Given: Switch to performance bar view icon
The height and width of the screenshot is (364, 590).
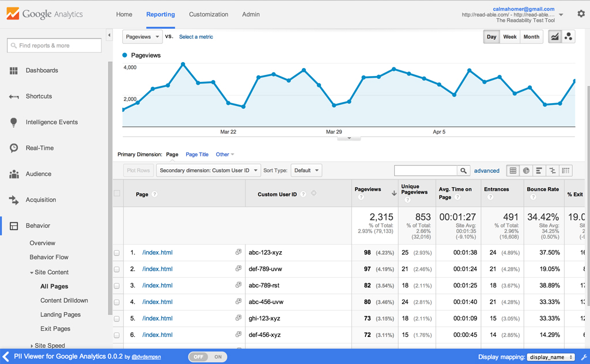Looking at the screenshot, I should [x=539, y=170].
